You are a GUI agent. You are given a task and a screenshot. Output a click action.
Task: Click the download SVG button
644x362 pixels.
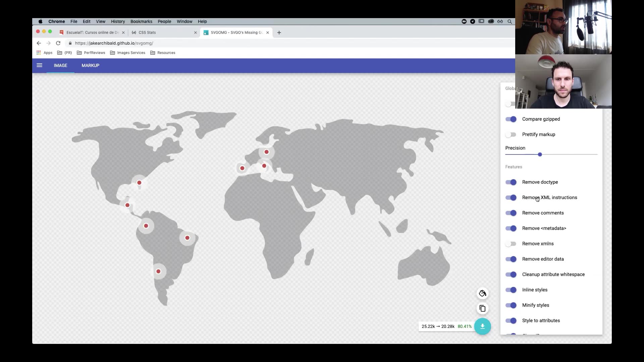pyautogui.click(x=483, y=326)
